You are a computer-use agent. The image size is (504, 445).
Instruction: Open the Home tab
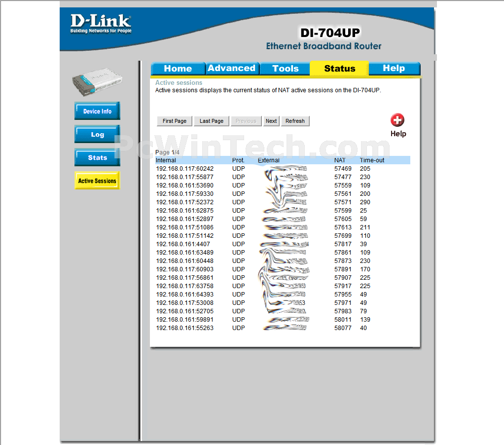178,69
